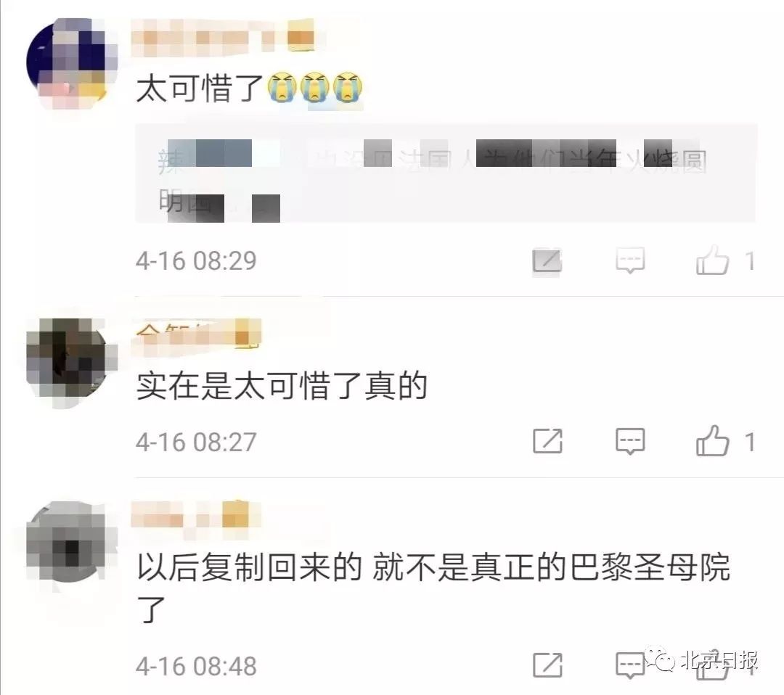The width and height of the screenshot is (784, 695).
Task: Open third commenter's avatar
Action: click(x=70, y=543)
